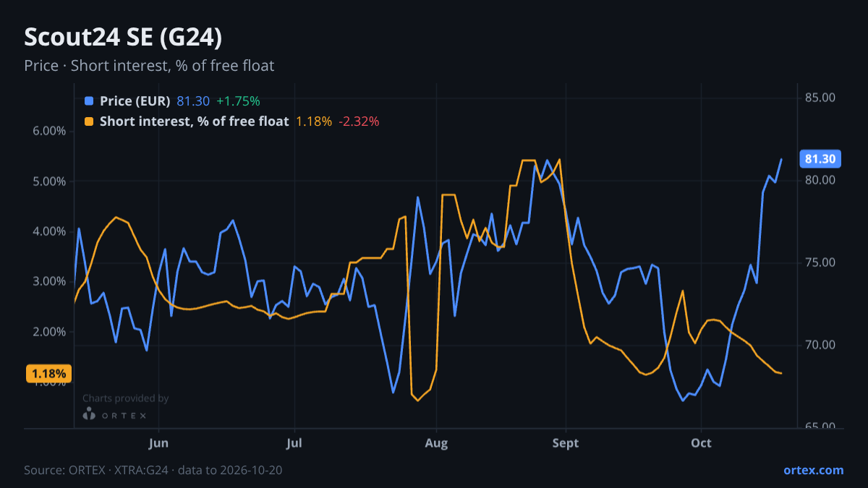
Task: Click the blue Price legend color marker
Action: pos(89,101)
